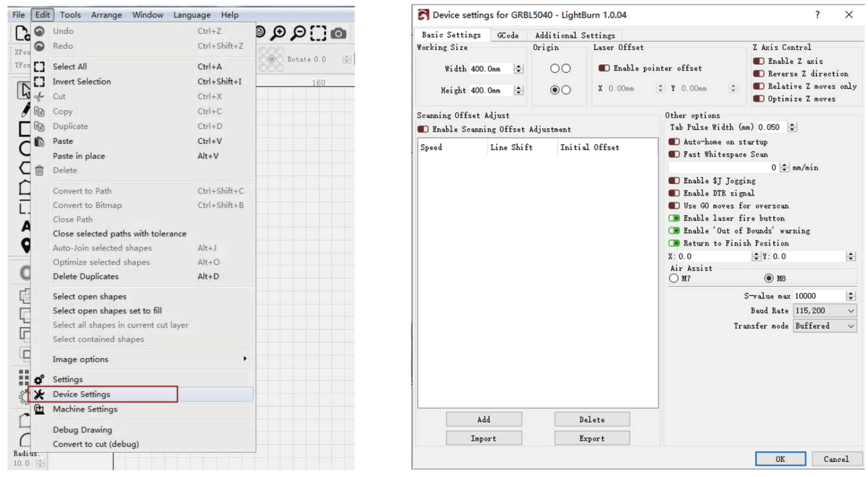Select the pencil draw lines tool
868x477 pixels.
(25, 110)
